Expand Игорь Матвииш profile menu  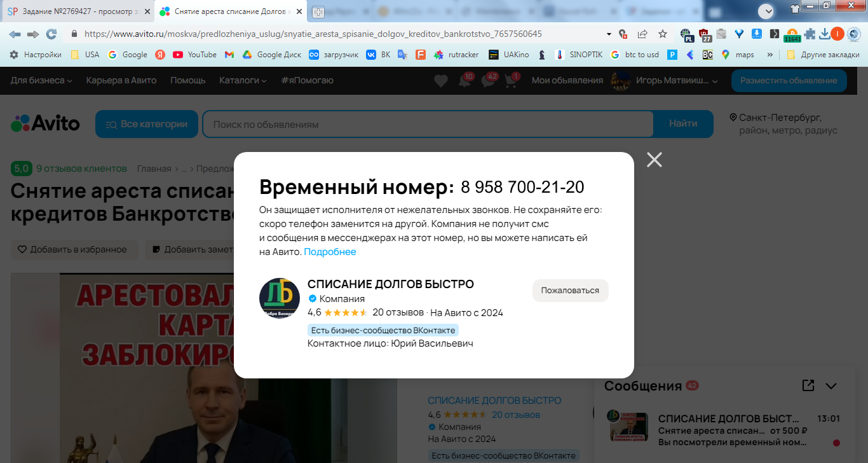pos(664,81)
